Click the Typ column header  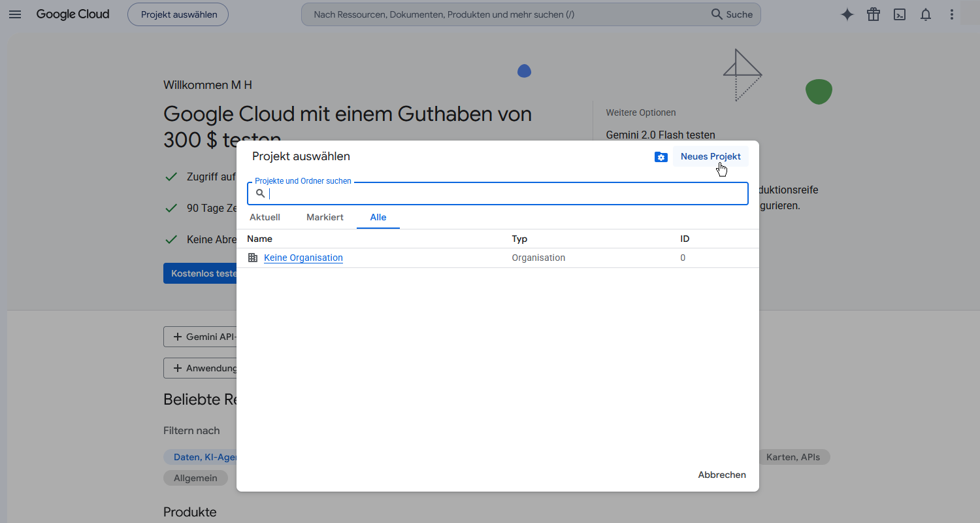pos(519,239)
